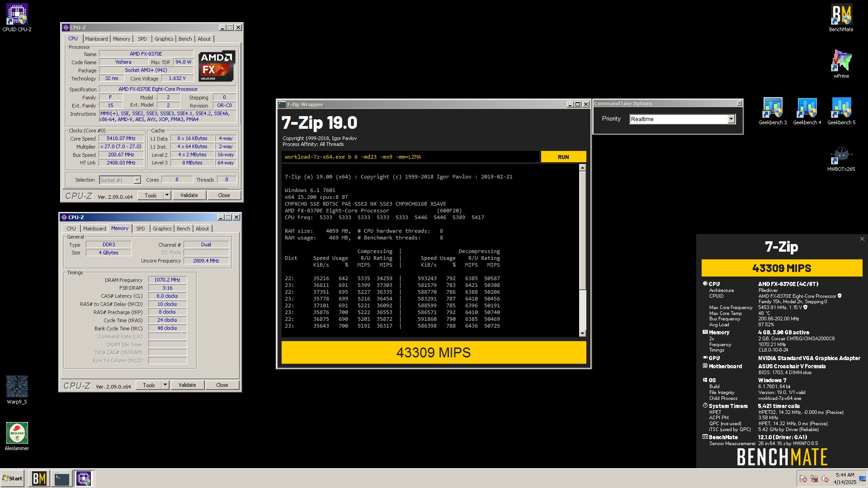Switch to Bench tab in top CPU-Z
868x488 pixels.
click(x=185, y=39)
